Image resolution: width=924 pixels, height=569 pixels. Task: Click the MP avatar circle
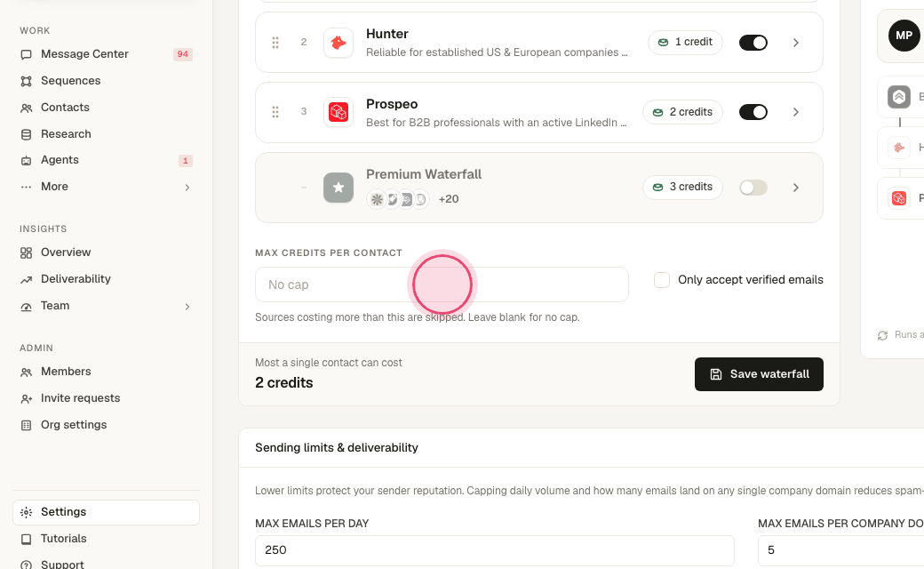coord(904,36)
